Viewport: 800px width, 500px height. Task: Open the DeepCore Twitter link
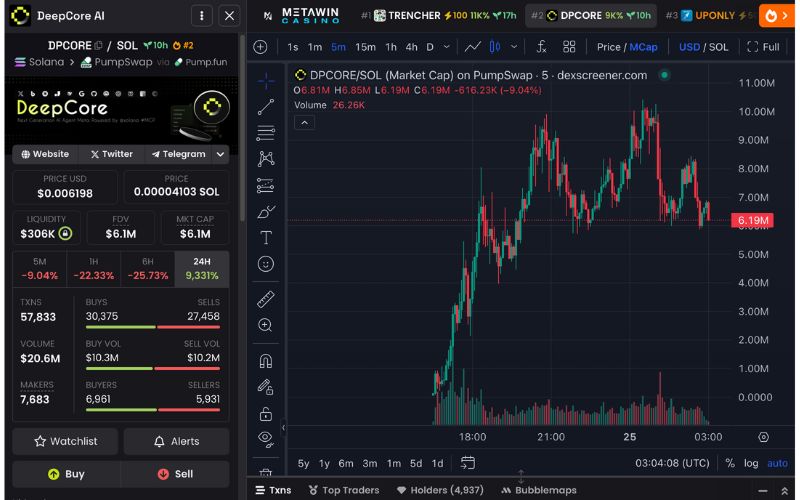coord(111,154)
